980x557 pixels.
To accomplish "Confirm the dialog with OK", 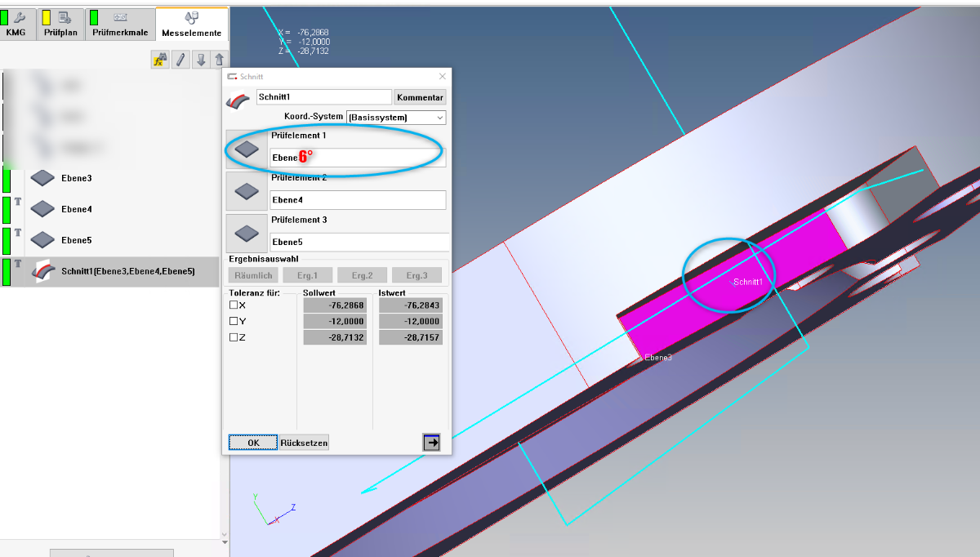I will pos(253,443).
